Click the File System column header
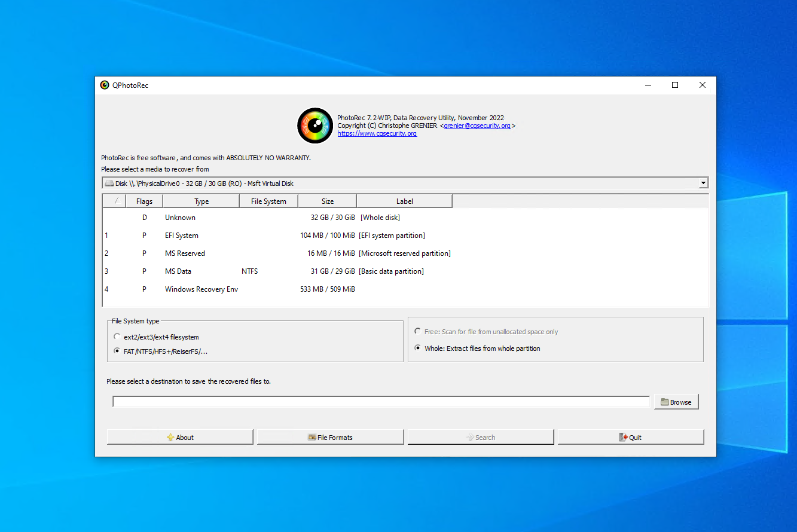 pyautogui.click(x=268, y=201)
